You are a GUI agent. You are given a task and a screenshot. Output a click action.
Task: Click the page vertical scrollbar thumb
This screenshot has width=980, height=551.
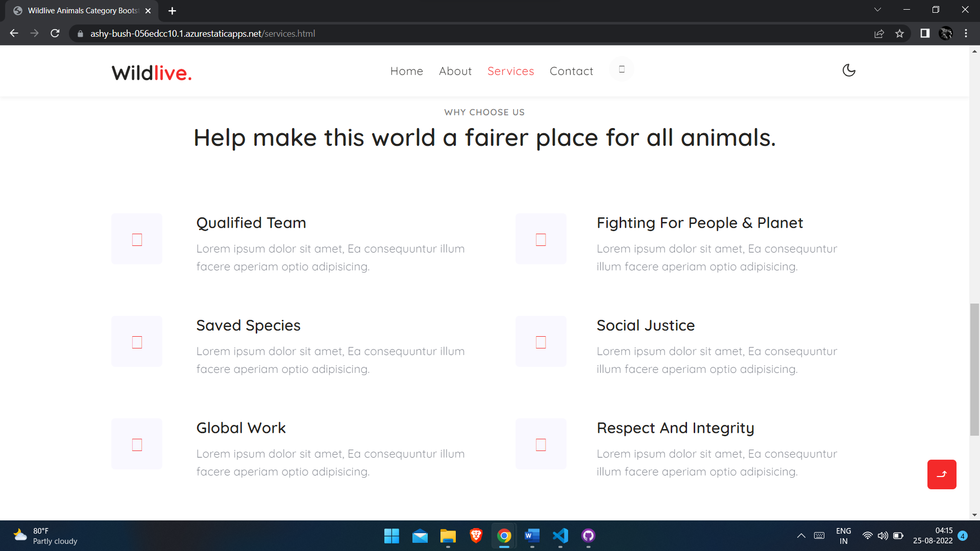[x=975, y=370]
